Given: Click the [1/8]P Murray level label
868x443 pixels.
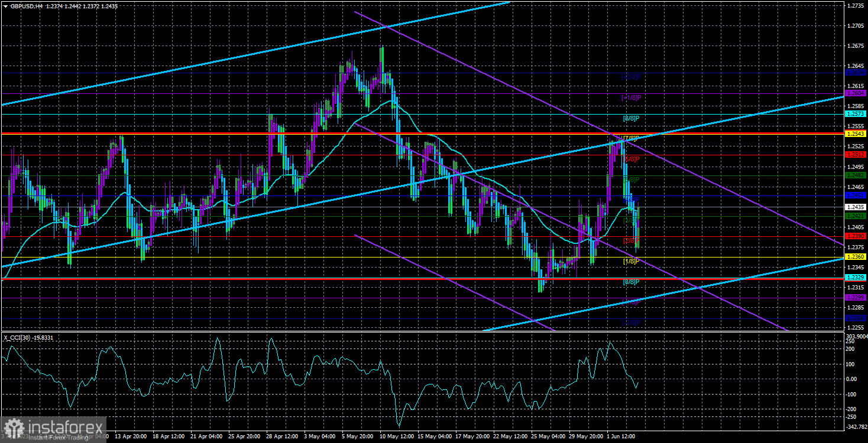Looking at the screenshot, I should pos(631,261).
